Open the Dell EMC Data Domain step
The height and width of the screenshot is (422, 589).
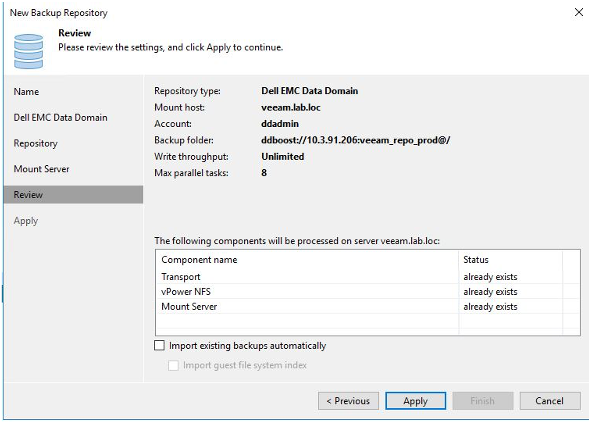tap(60, 118)
